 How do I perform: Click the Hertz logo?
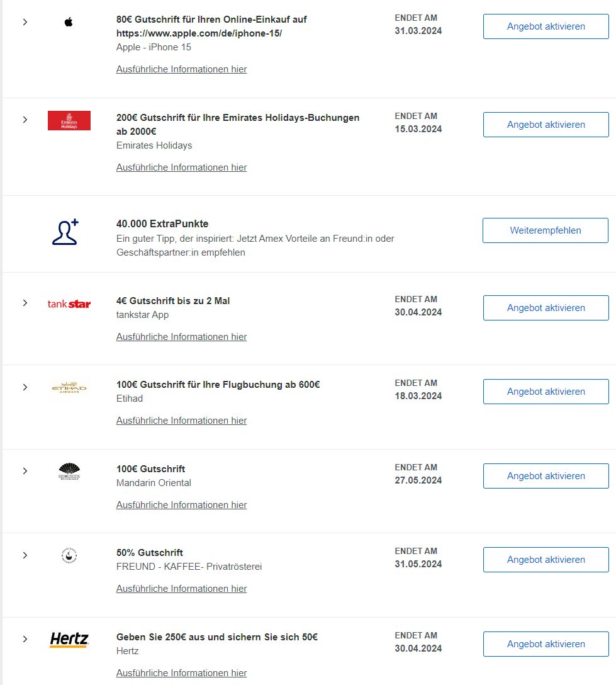click(x=69, y=640)
